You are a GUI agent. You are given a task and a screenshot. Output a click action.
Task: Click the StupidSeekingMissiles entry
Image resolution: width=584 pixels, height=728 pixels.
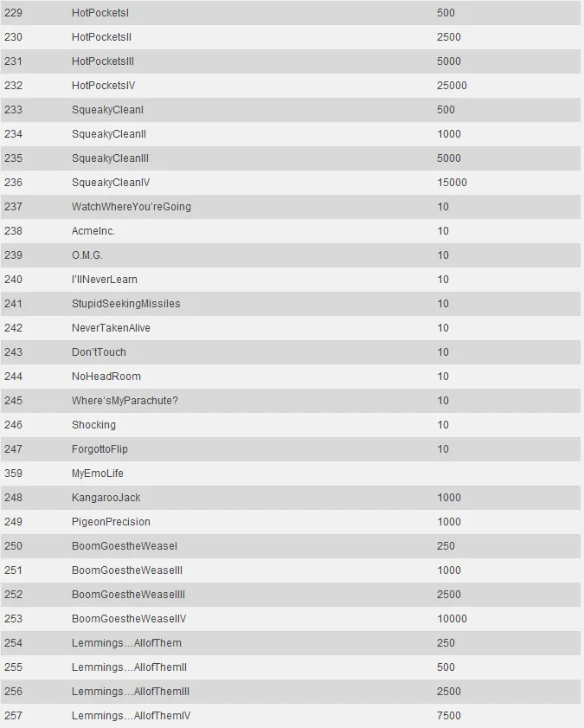125,304
